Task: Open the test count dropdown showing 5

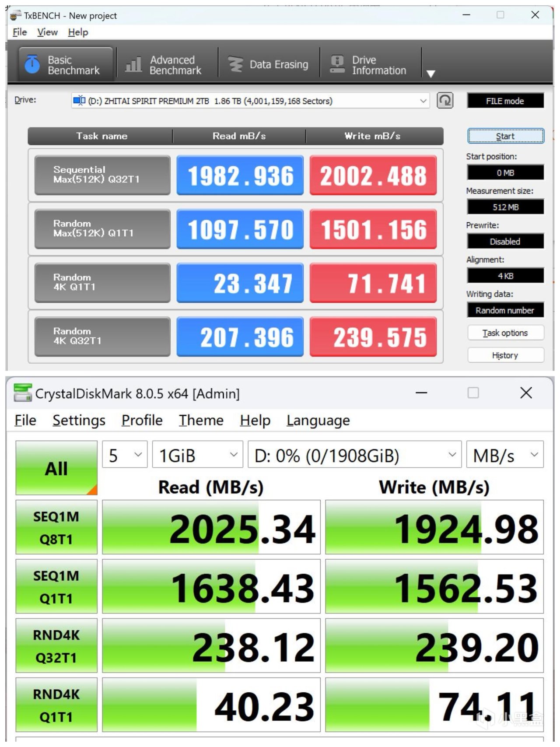Action: pyautogui.click(x=125, y=455)
